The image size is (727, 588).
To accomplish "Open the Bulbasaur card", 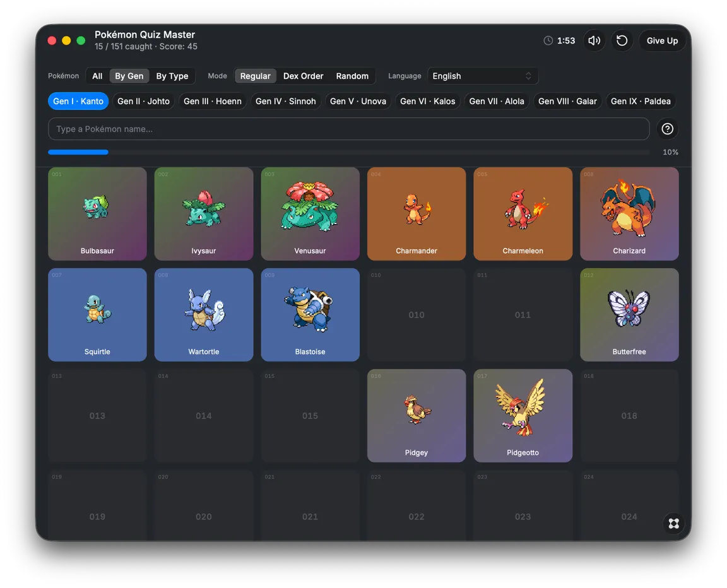I will (x=97, y=214).
